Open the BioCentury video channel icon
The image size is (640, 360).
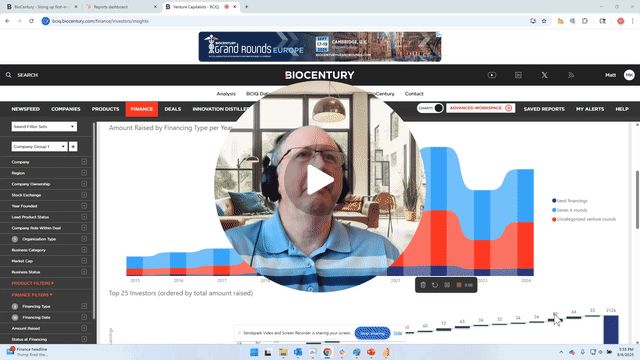click(x=492, y=75)
